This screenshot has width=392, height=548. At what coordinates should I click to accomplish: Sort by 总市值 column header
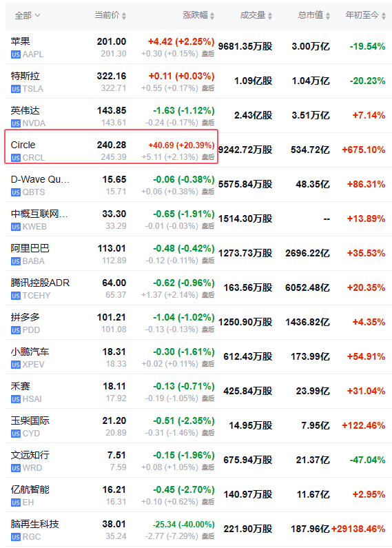point(313,15)
